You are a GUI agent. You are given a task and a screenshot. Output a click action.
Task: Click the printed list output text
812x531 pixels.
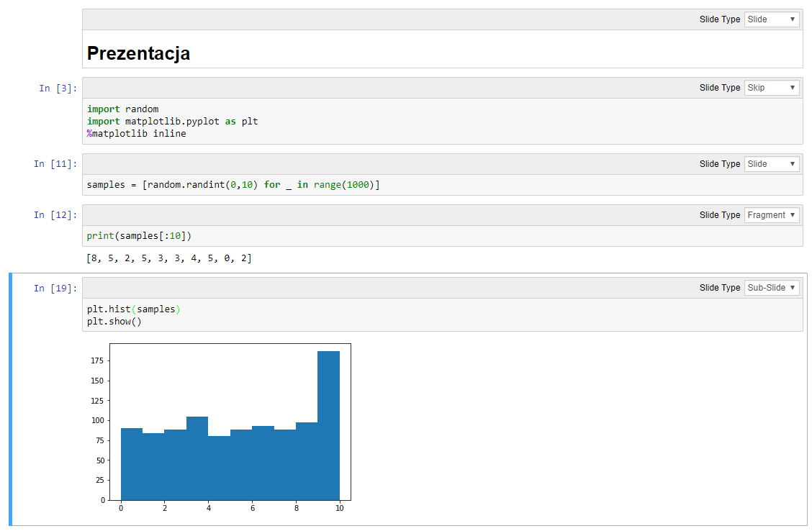tap(169, 258)
